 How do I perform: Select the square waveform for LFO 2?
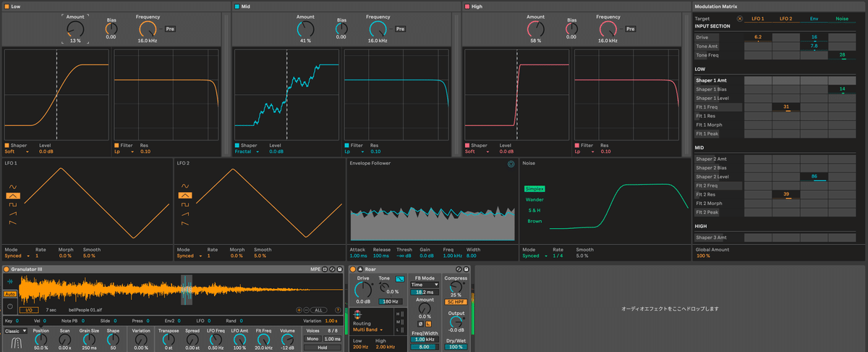coord(184,205)
